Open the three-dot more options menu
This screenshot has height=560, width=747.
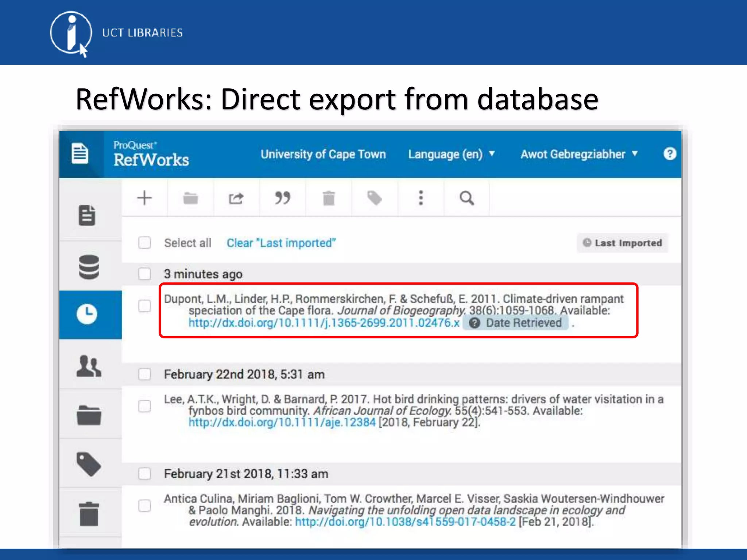(421, 198)
